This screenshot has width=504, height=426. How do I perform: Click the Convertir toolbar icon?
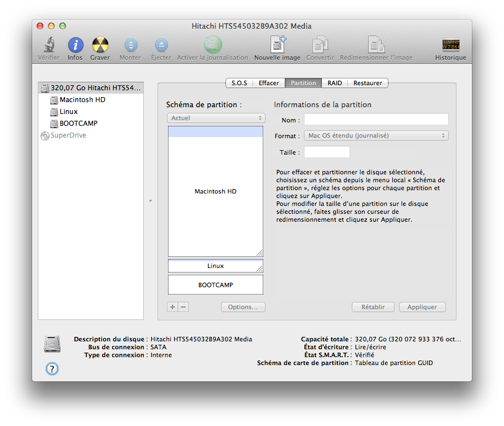tap(320, 46)
